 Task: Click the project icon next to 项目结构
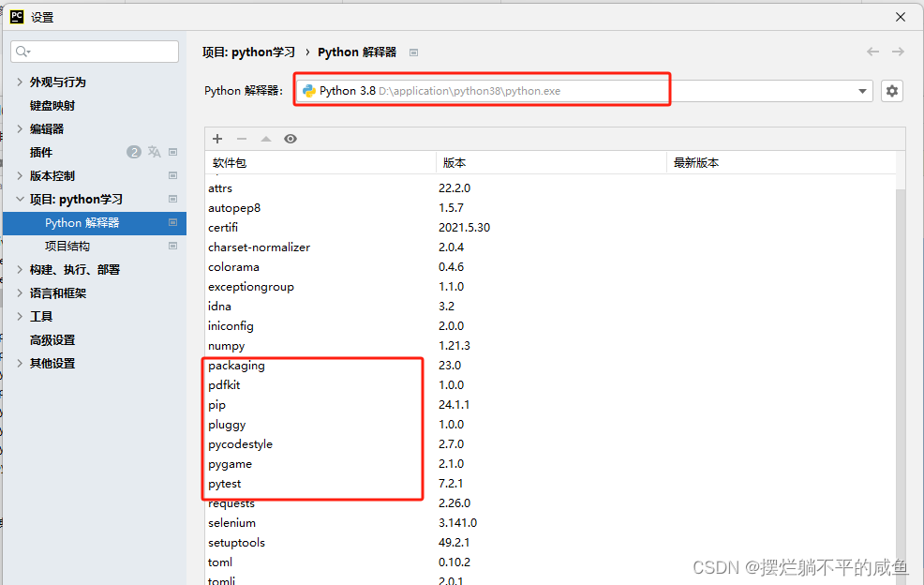coord(172,246)
